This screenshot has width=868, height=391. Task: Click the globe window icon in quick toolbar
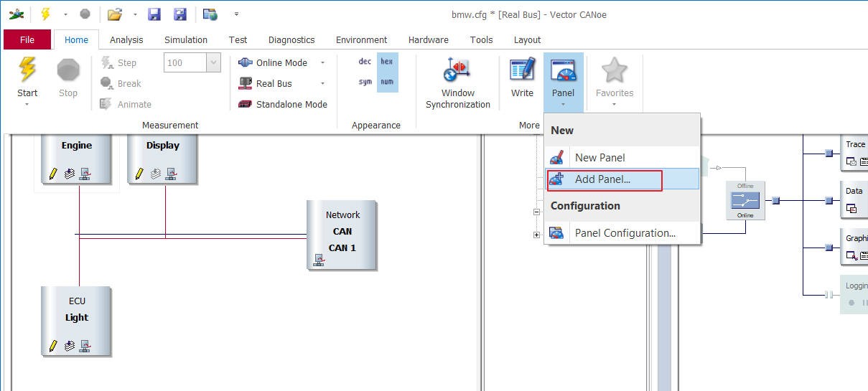pyautogui.click(x=210, y=14)
